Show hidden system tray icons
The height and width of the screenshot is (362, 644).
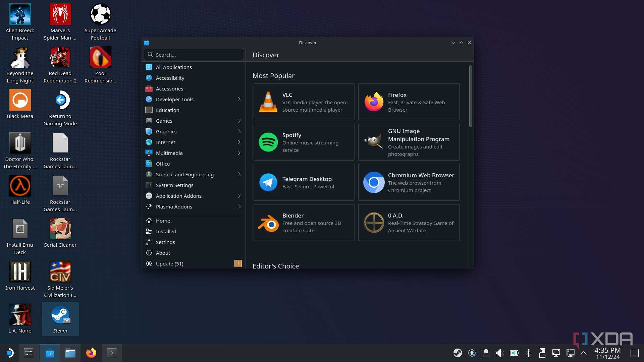pyautogui.click(x=584, y=353)
